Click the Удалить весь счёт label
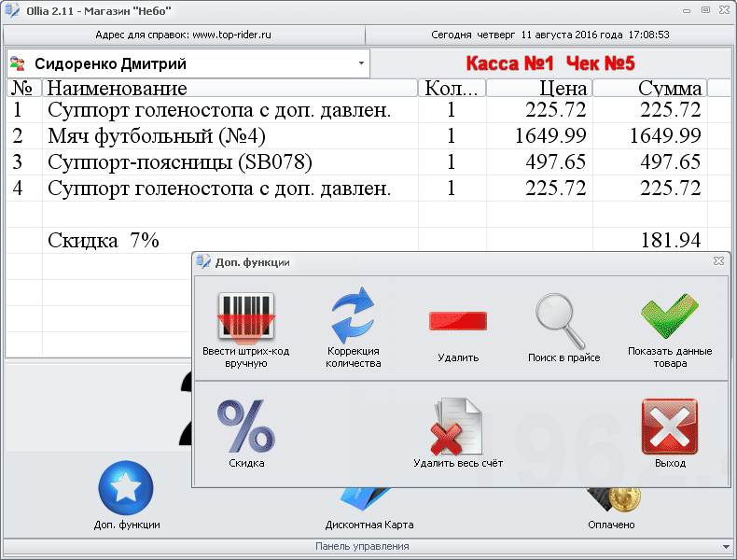The height and width of the screenshot is (560, 737). pos(458,463)
